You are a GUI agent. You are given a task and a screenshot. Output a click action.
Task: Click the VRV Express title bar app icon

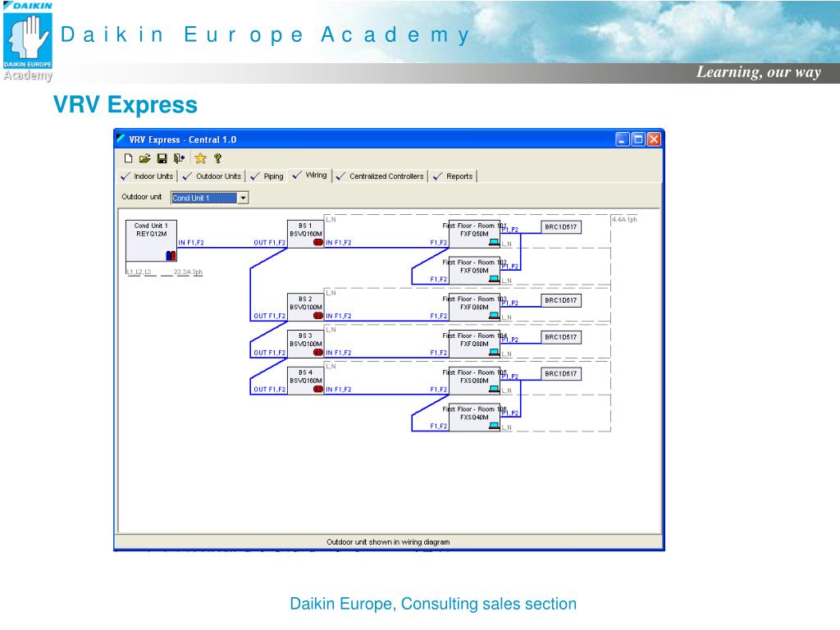(x=121, y=138)
